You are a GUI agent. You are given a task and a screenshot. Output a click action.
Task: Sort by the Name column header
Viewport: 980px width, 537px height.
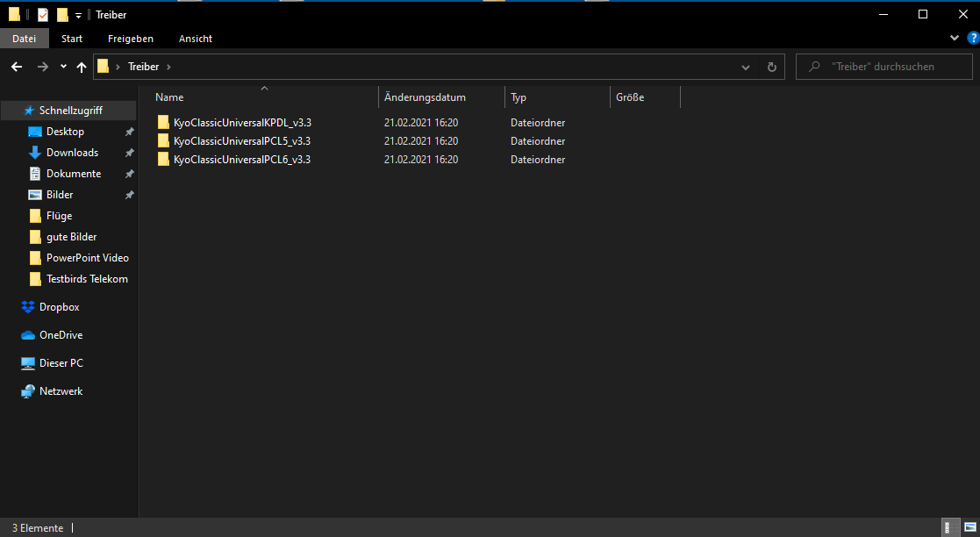[x=266, y=97]
